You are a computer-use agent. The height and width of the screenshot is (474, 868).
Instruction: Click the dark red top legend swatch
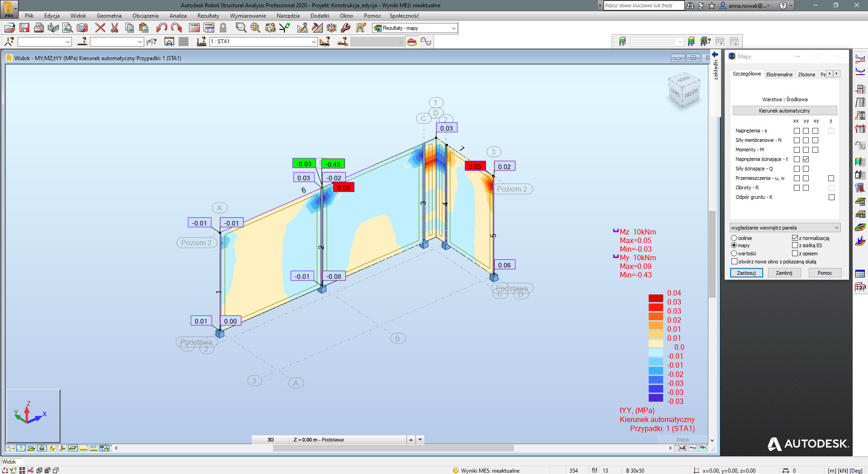coord(656,298)
